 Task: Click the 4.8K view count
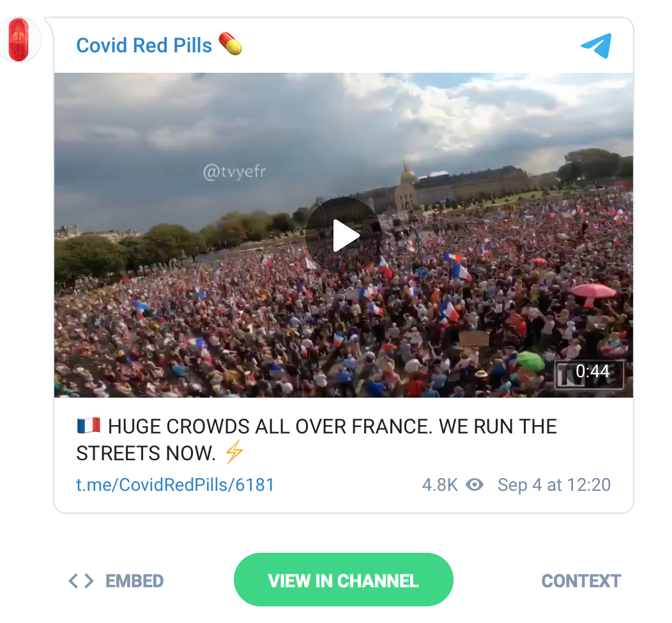(x=439, y=484)
